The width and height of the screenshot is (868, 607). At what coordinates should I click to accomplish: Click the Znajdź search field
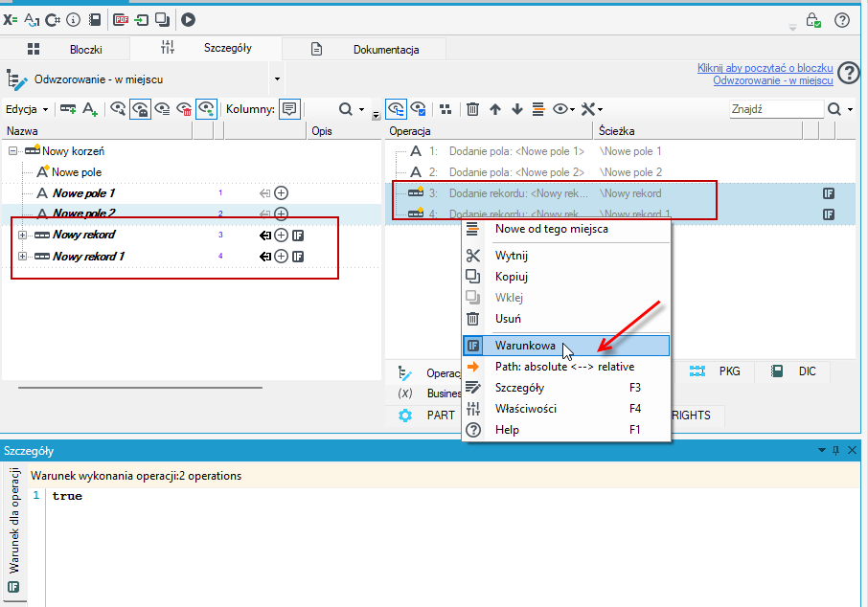point(776,109)
